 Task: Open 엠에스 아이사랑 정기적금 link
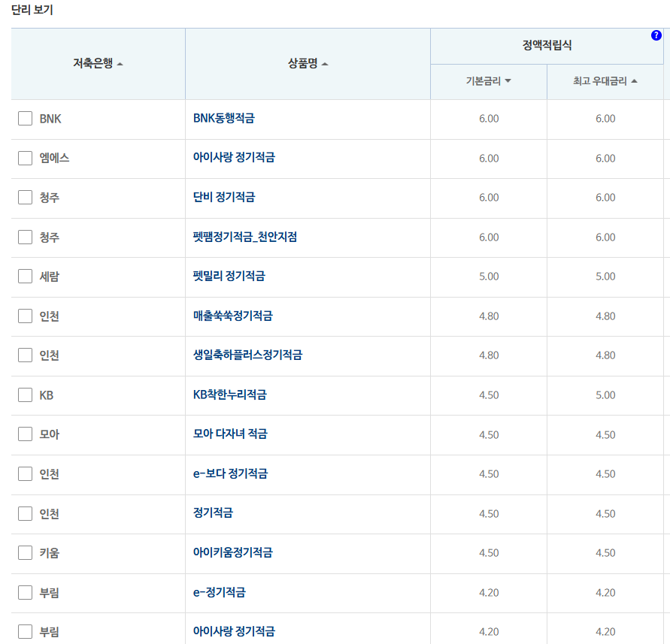click(x=234, y=158)
